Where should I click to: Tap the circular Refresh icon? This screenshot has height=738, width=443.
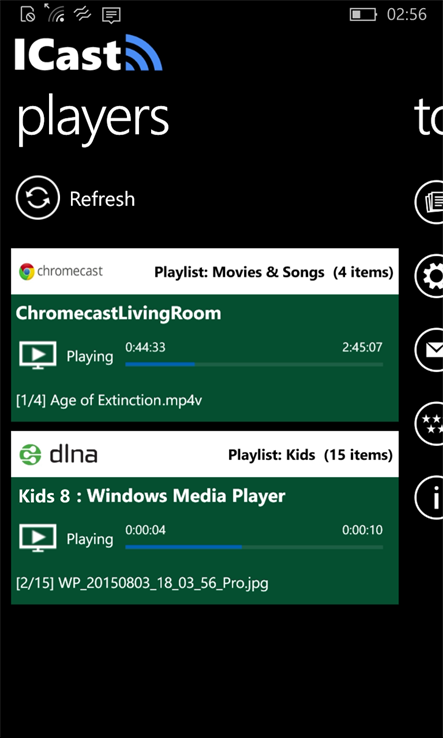tap(38, 198)
